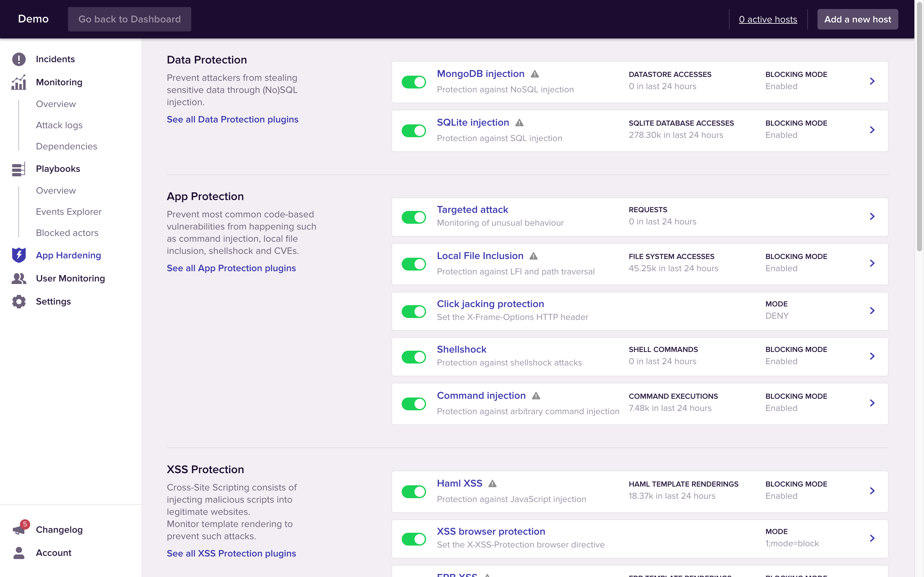Screen dimensions: 924x577
Task: Disable the SQLite injection toggle
Action: (414, 130)
